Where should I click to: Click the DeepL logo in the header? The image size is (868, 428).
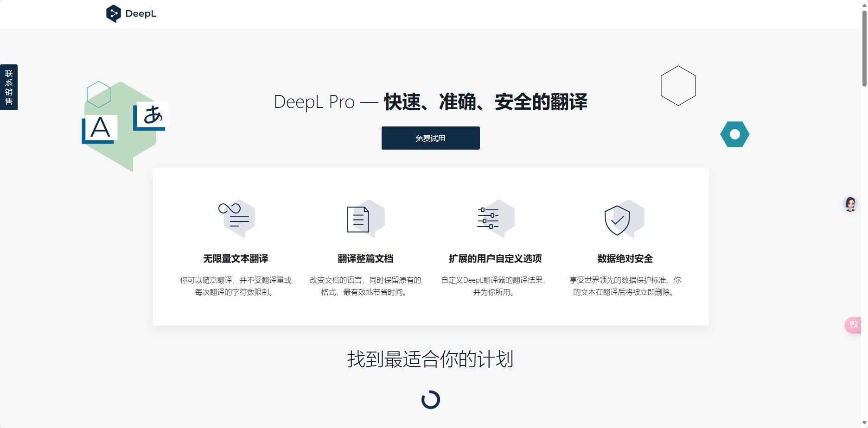[x=131, y=13]
